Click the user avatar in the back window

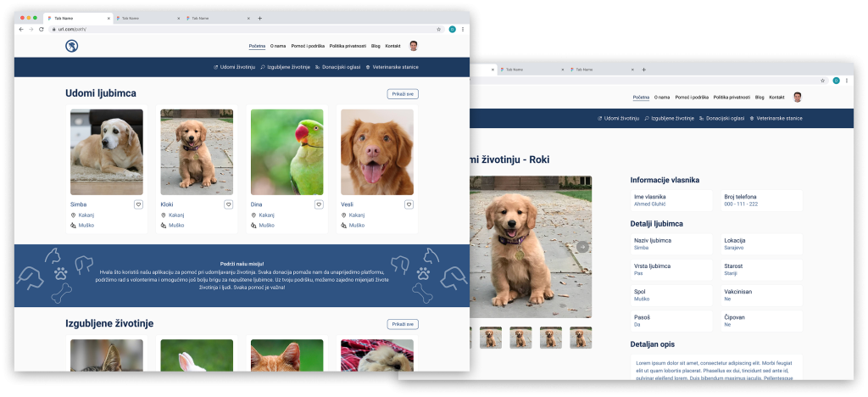797,98
